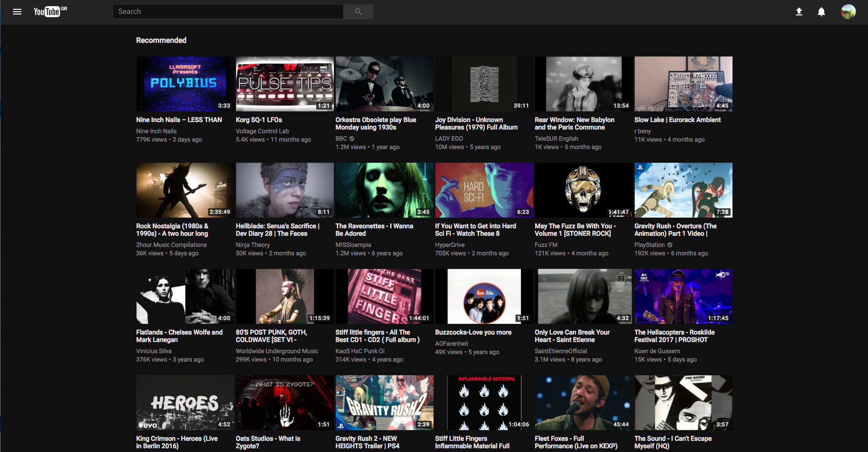Go to Voltage Control Lab channel

pos(262,131)
